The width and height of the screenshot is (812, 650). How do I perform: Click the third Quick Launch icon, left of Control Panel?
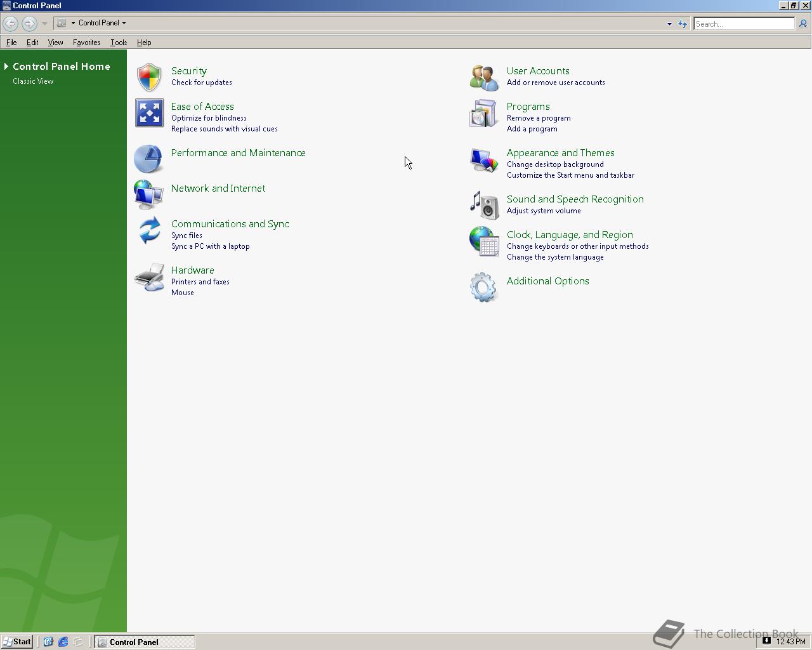pyautogui.click(x=79, y=642)
